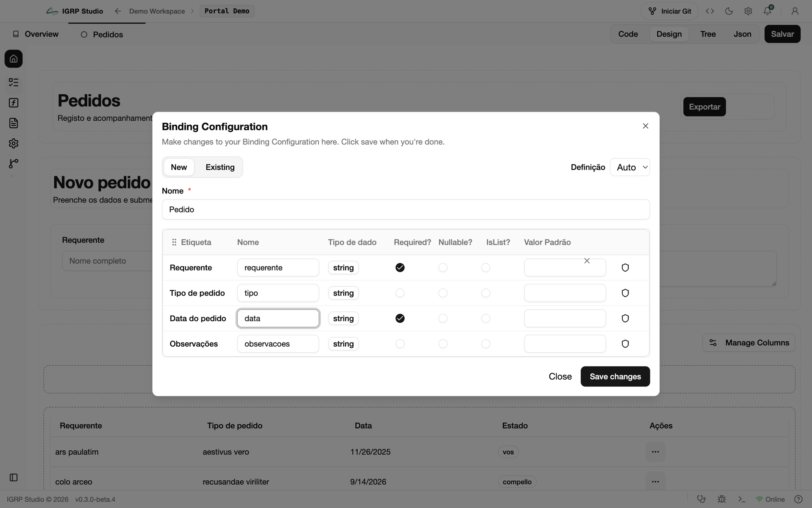Viewport: 812px width, 508px height.
Task: Switch to Tree view
Action: (708, 34)
